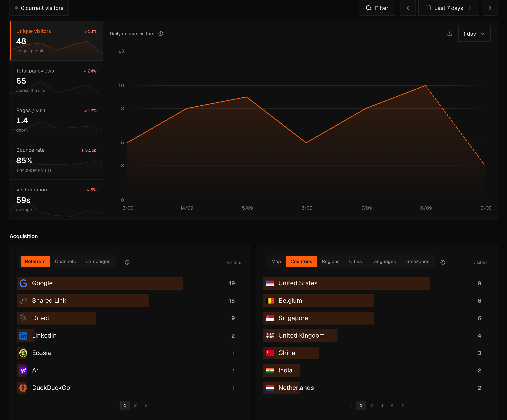The image size is (507, 420).
Task: Click the LinkedIn logo icon
Action: coord(23,336)
